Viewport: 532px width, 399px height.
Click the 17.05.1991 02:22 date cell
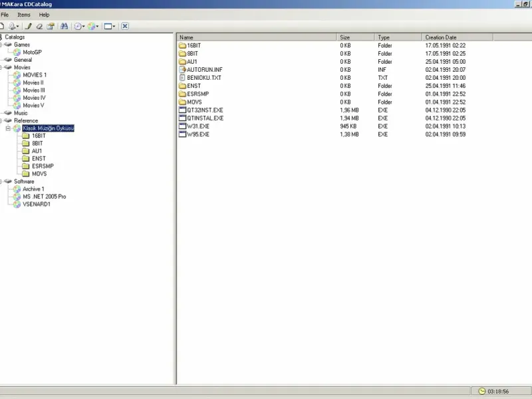coord(445,45)
